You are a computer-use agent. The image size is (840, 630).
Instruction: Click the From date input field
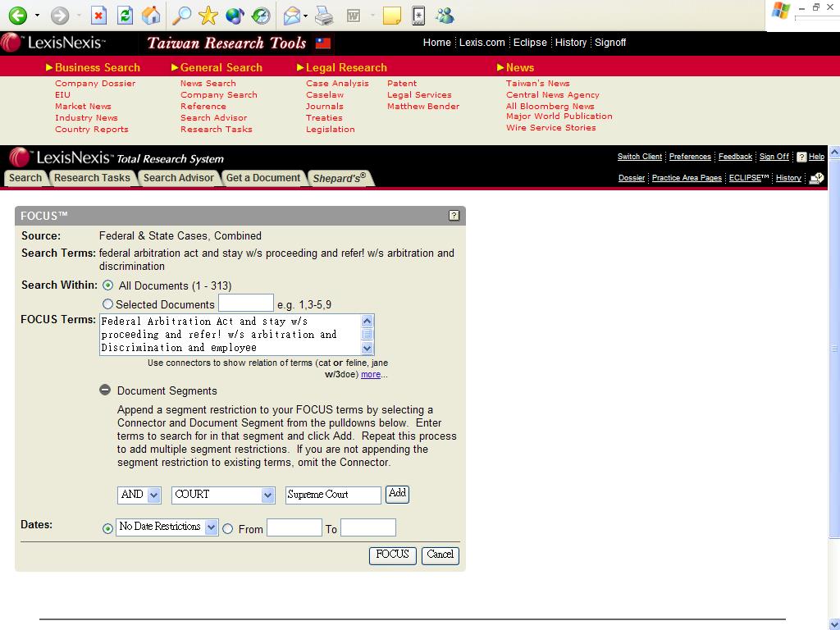[x=294, y=527]
